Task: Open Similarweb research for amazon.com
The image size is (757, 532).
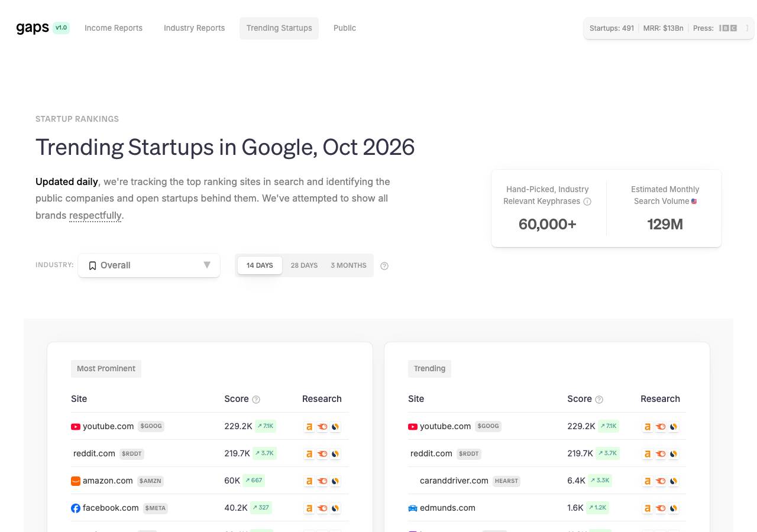Action: click(335, 481)
